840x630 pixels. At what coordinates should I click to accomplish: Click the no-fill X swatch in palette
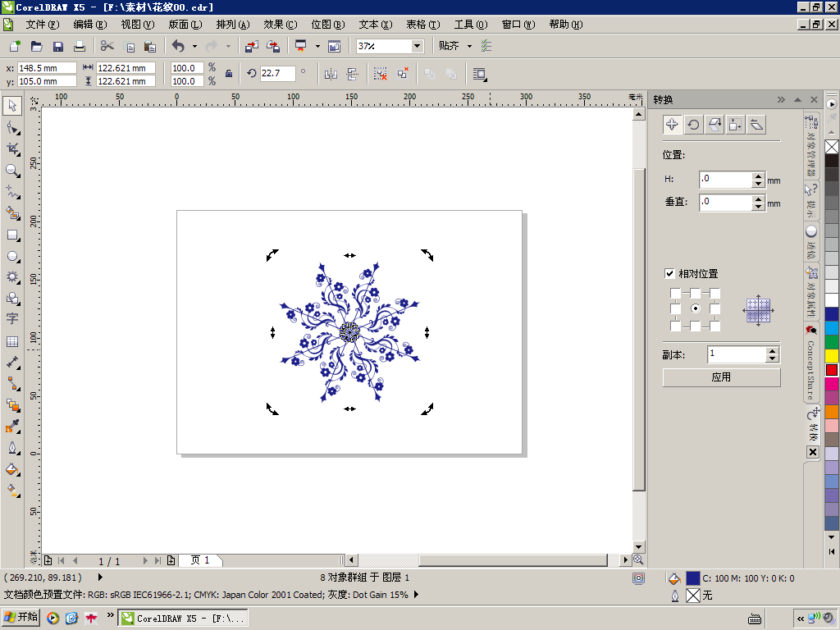pyautogui.click(x=832, y=147)
